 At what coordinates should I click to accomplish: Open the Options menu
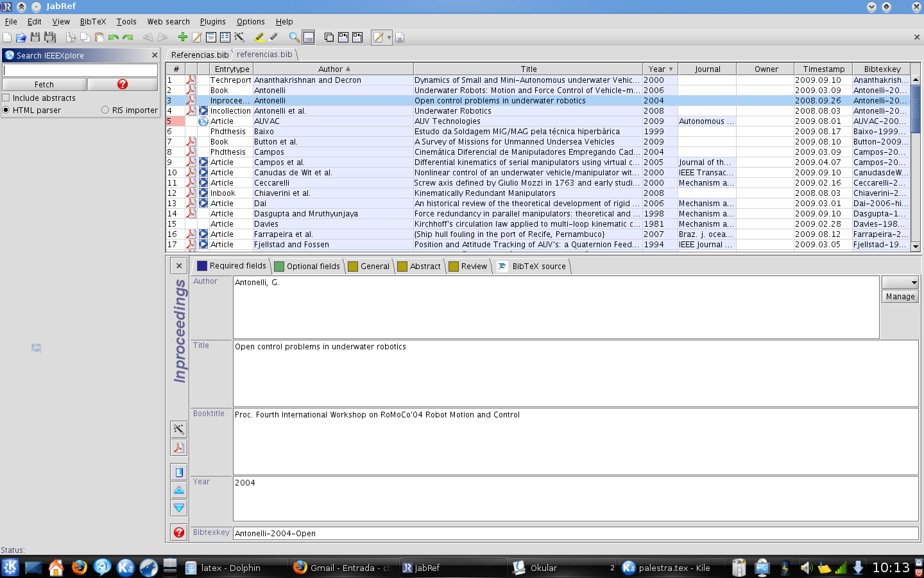pyautogui.click(x=250, y=21)
